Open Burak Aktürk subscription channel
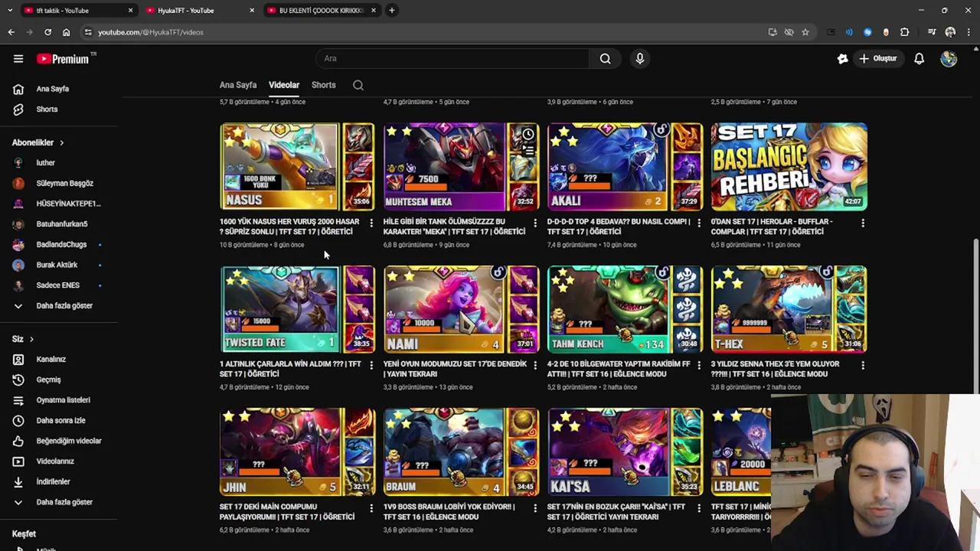Image resolution: width=980 pixels, height=551 pixels. [59, 265]
